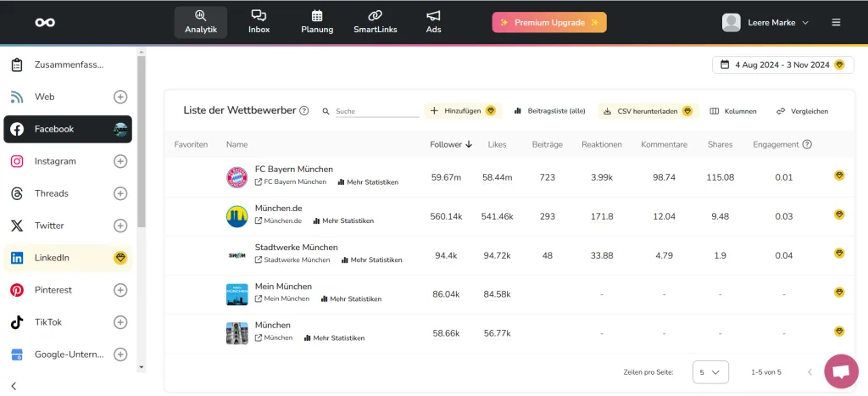Expand rows per page dropdown

pyautogui.click(x=710, y=372)
